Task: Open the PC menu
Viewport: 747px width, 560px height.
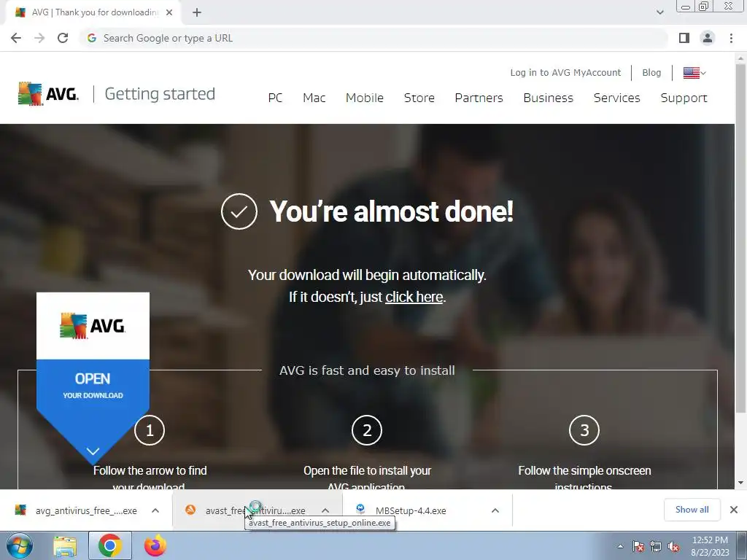Action: [275, 98]
